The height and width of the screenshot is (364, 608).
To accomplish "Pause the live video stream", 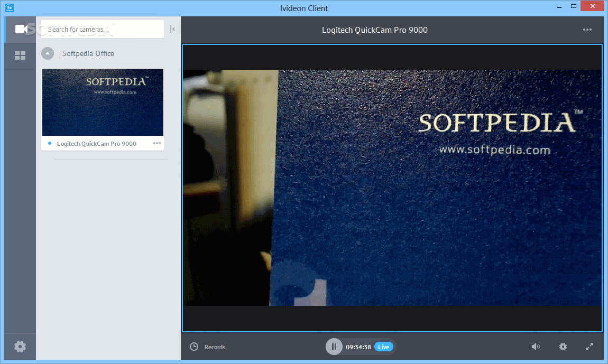I will click(x=334, y=347).
